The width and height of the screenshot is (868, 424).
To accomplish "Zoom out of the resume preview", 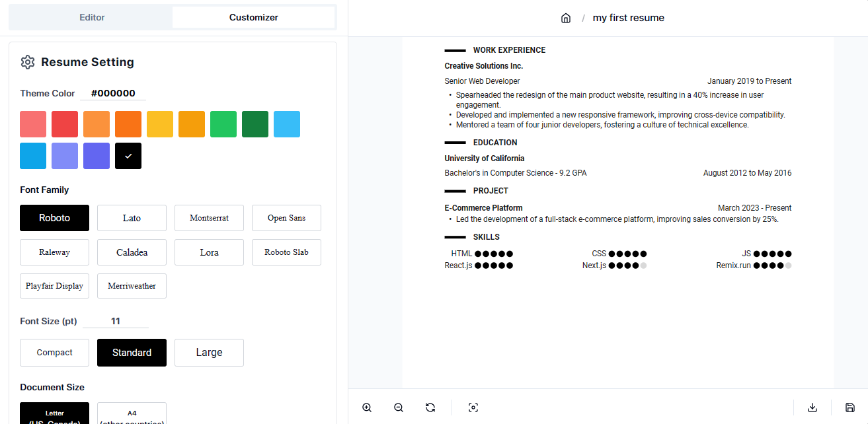I will [398, 407].
